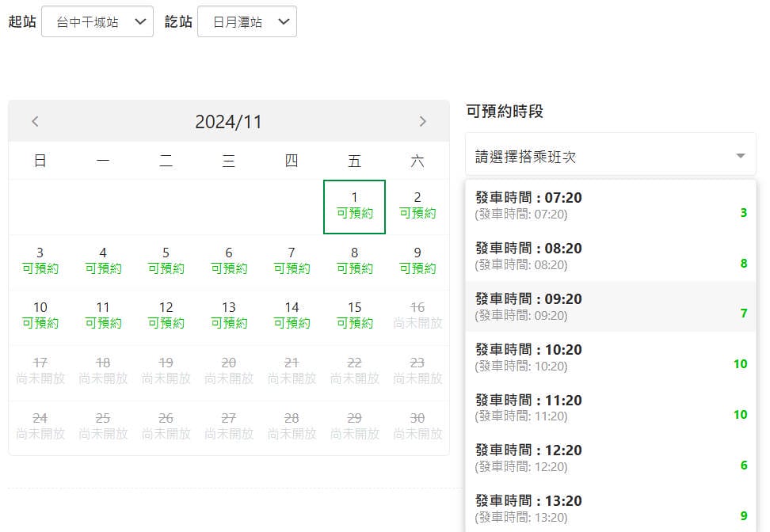Select date 14 可預約
The image size is (770, 532).
coord(292,317)
